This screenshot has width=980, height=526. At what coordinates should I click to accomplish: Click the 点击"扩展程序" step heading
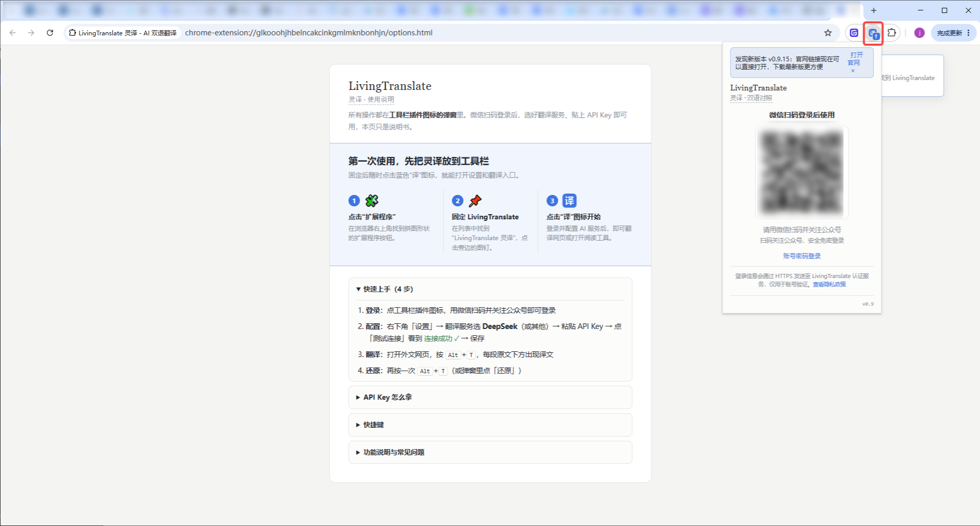point(372,217)
